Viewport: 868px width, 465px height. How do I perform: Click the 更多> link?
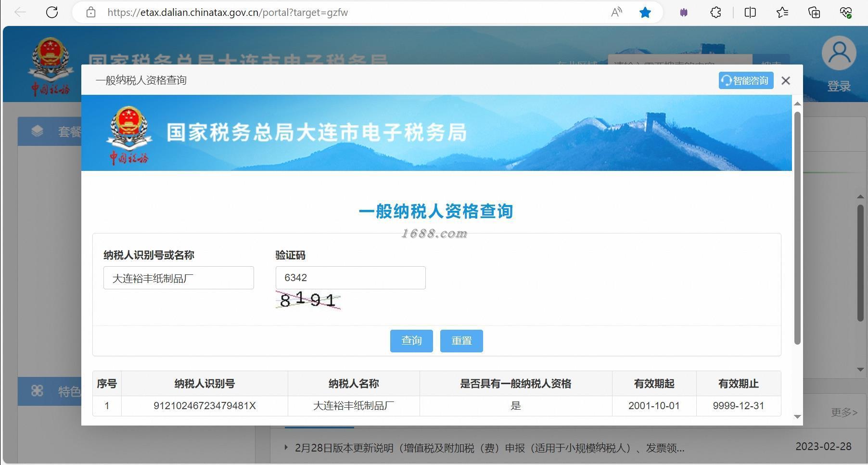click(x=844, y=412)
